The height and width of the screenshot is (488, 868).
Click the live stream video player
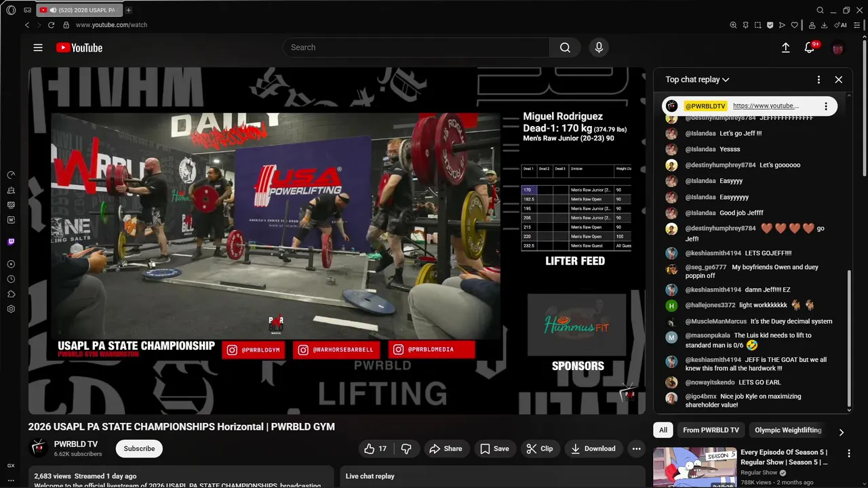pyautogui.click(x=337, y=241)
